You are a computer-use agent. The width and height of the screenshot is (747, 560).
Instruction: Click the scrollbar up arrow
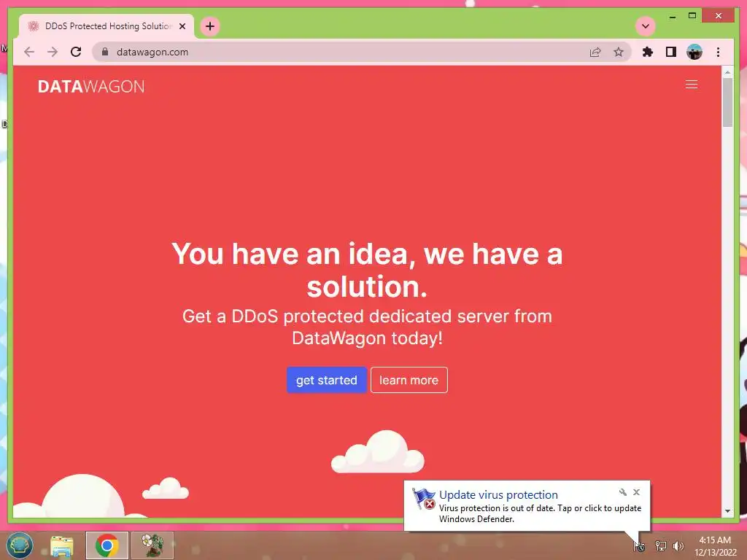pos(727,72)
